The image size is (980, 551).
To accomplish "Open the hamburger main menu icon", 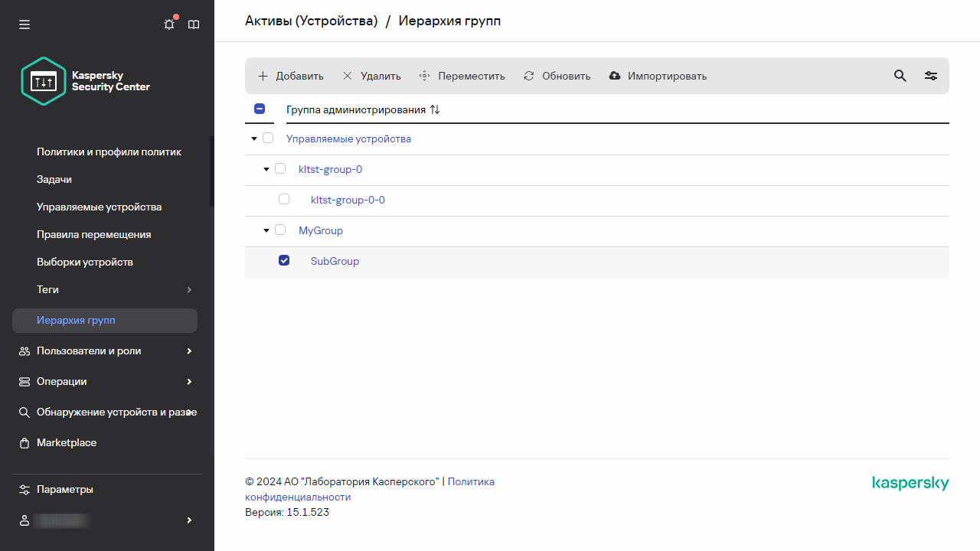I will [24, 24].
